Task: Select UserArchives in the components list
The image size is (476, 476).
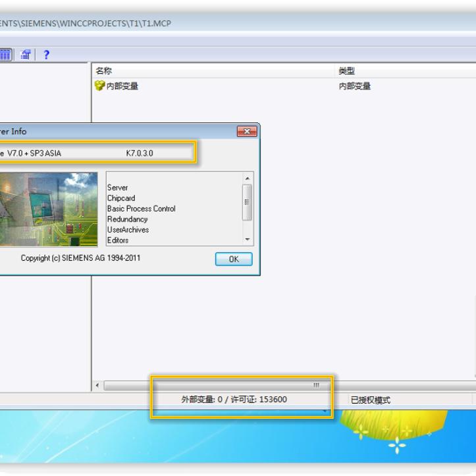Action: click(128, 230)
